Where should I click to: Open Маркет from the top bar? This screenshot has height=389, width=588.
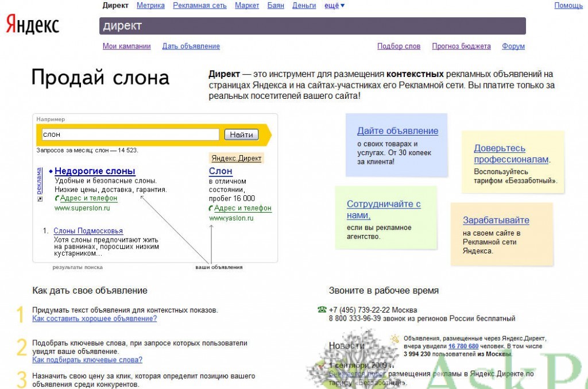click(247, 6)
